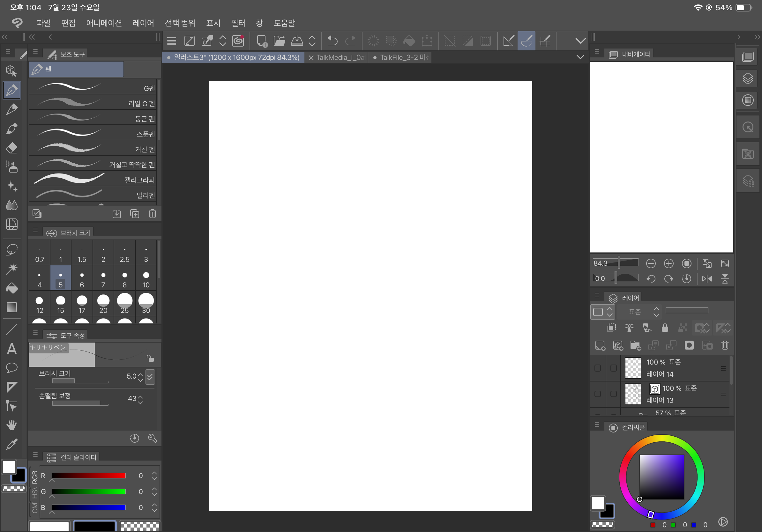The width and height of the screenshot is (762, 532).
Task: Click the Undo icon in the command bar
Action: tap(332, 41)
